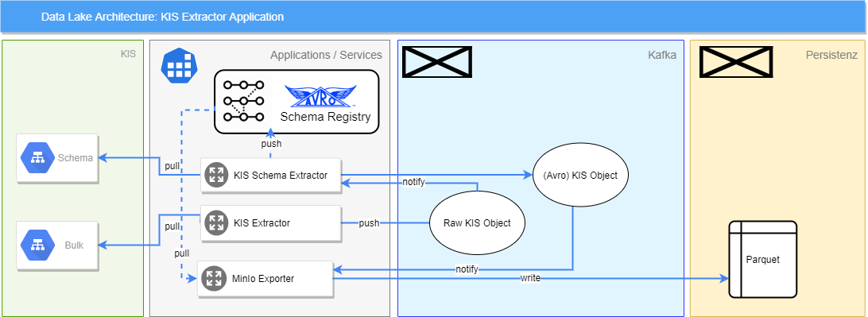
Task: Click the 'Kafka' panel heading
Action: pos(662,55)
